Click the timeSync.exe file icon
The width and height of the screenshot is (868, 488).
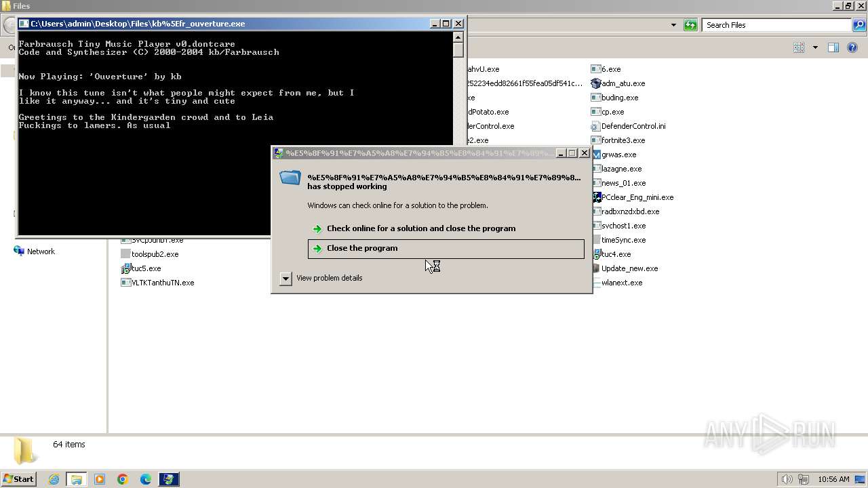[596, 240]
